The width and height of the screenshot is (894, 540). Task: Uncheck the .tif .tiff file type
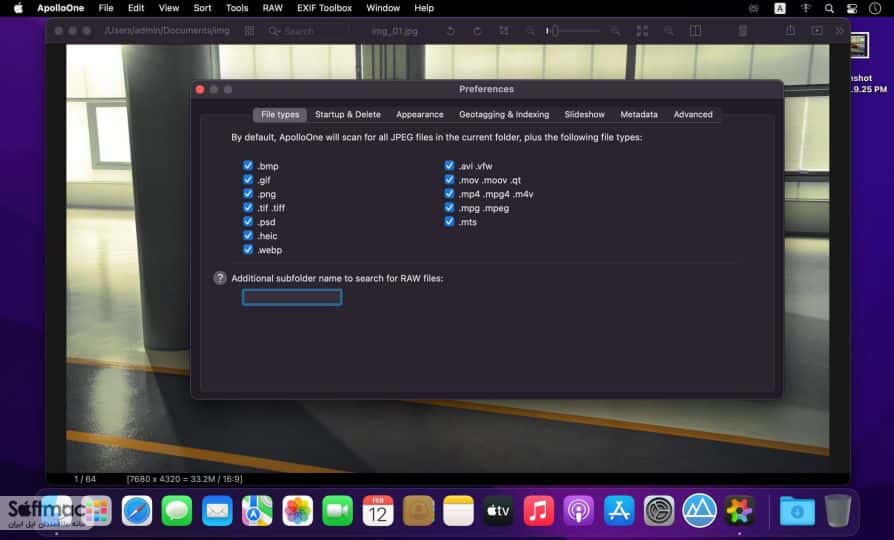247,208
